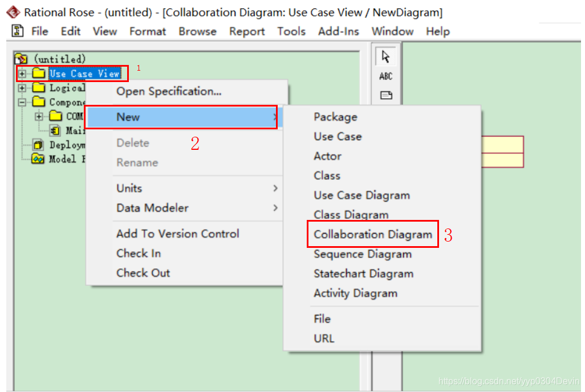
Task: Select the ABC text box tool
Action: 386,76
